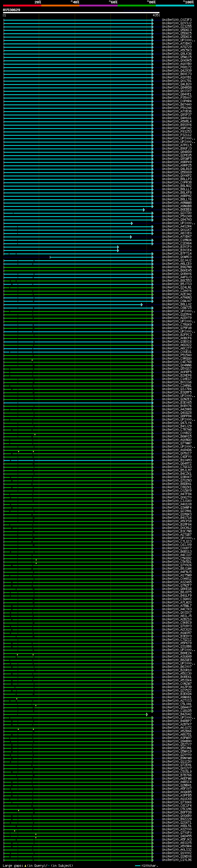The width and height of the screenshot is (197, 868).
Task: Select hit label UniRef100_P50246
Action: [177, 108]
